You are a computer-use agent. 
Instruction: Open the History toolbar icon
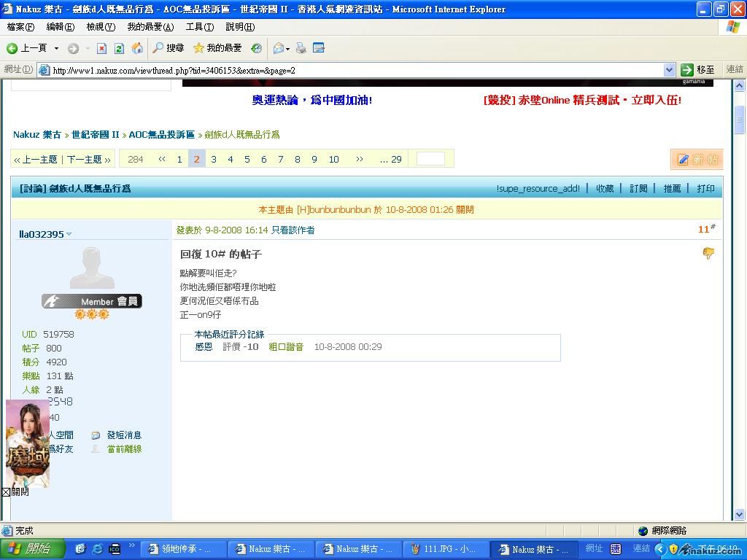pyautogui.click(x=256, y=47)
